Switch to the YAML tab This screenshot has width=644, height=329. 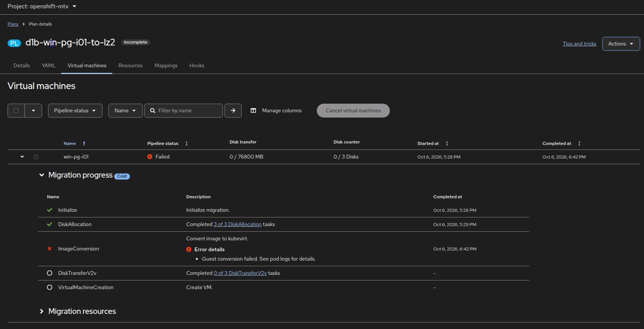coord(48,65)
